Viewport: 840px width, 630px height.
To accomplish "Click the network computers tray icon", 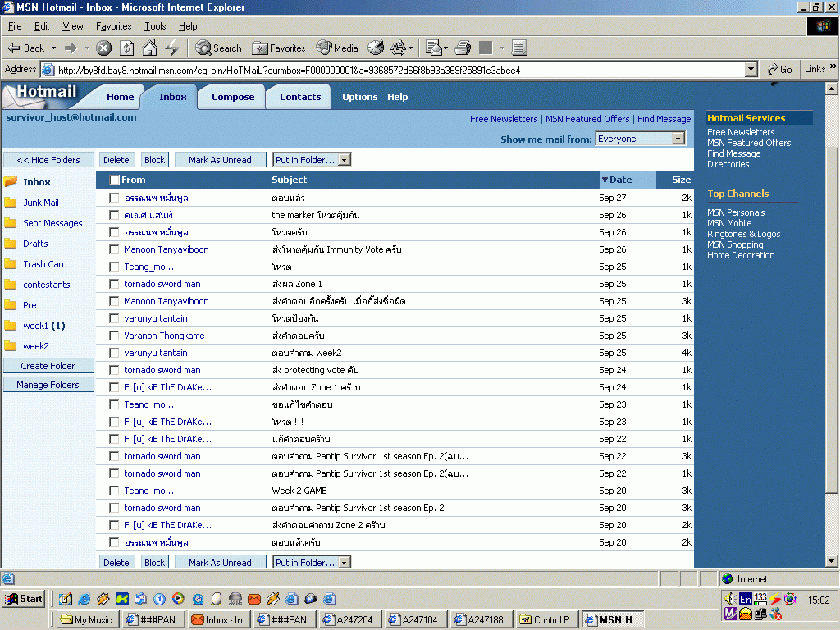I will [x=760, y=614].
